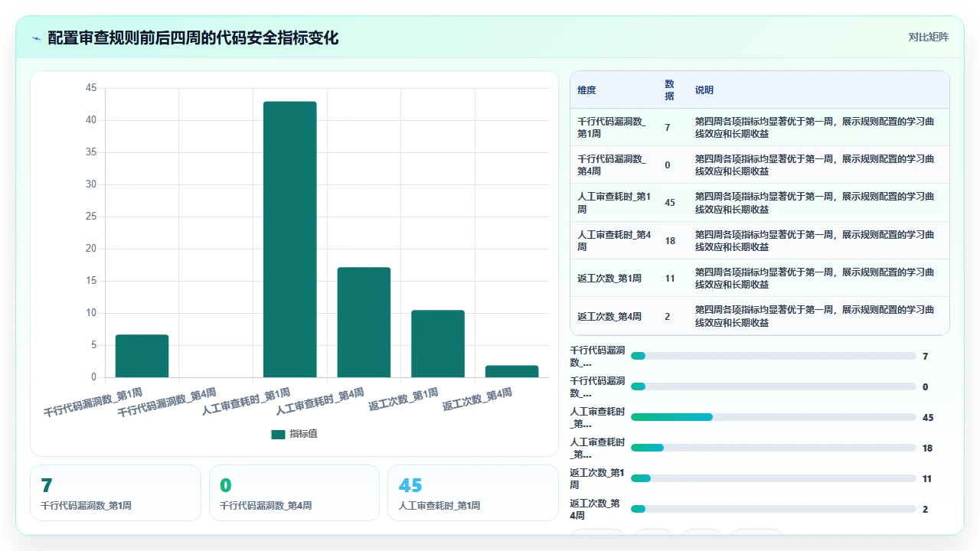Click the 指标值 legend text
The height and width of the screenshot is (551, 980).
pyautogui.click(x=303, y=434)
